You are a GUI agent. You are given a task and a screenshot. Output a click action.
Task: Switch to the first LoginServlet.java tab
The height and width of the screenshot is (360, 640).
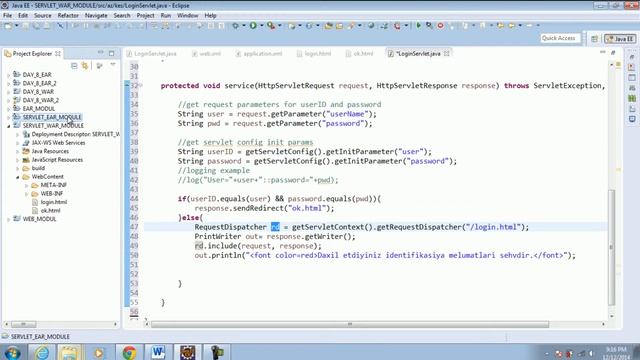point(151,53)
